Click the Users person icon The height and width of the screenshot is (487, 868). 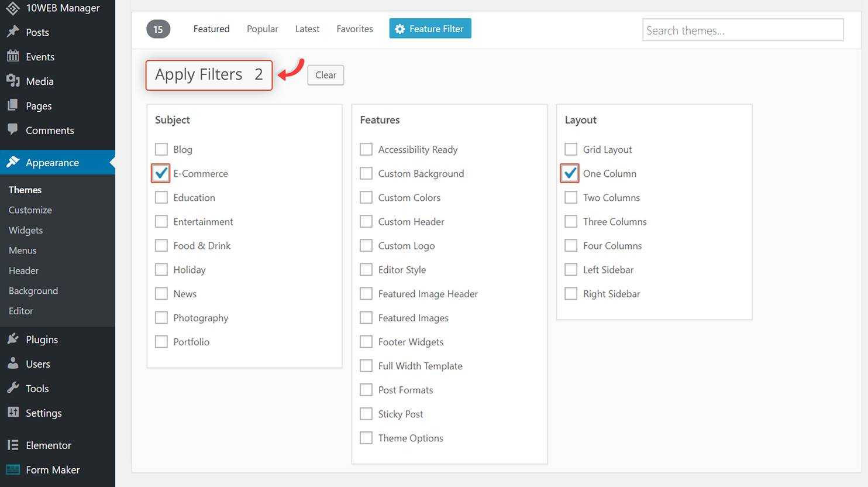13,363
